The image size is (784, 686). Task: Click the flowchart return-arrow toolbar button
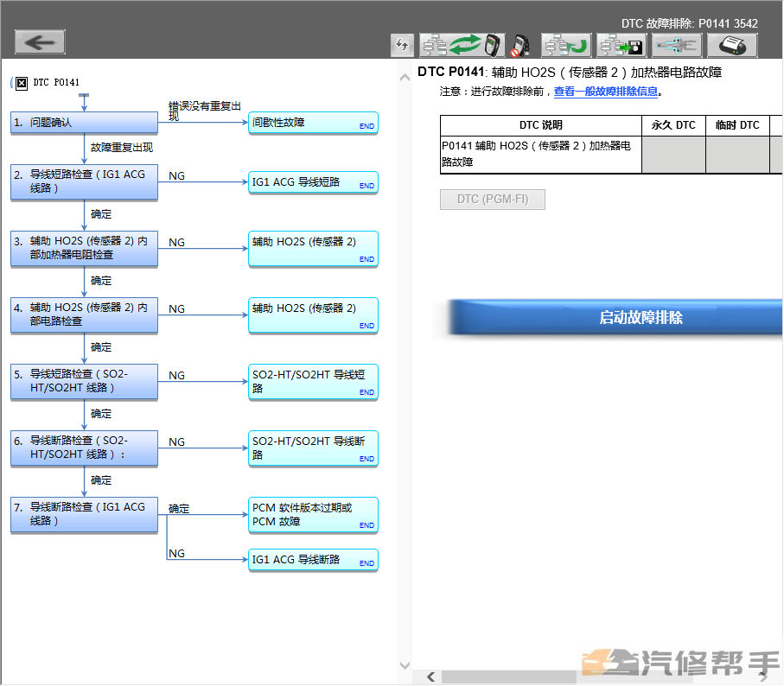tap(566, 46)
